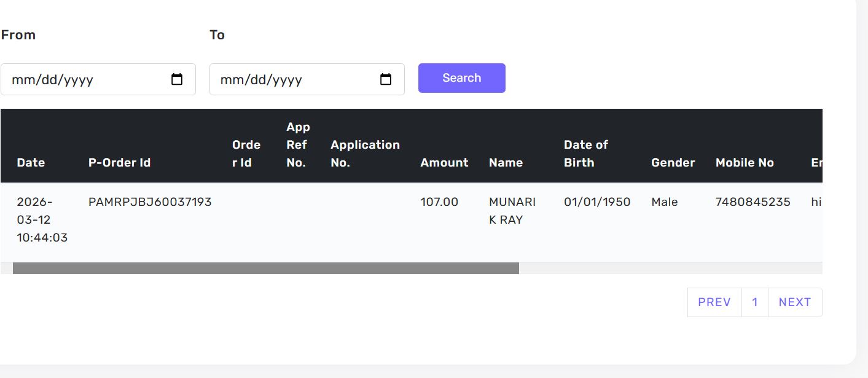868x378 pixels.
Task: Click the horizontal table scrollbar thumb
Action: click(x=265, y=268)
